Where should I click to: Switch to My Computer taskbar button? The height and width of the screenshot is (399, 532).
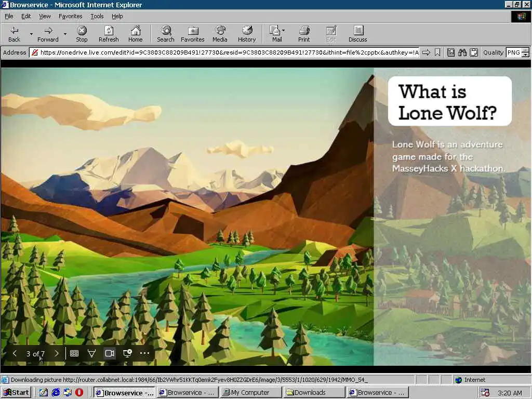click(x=251, y=393)
